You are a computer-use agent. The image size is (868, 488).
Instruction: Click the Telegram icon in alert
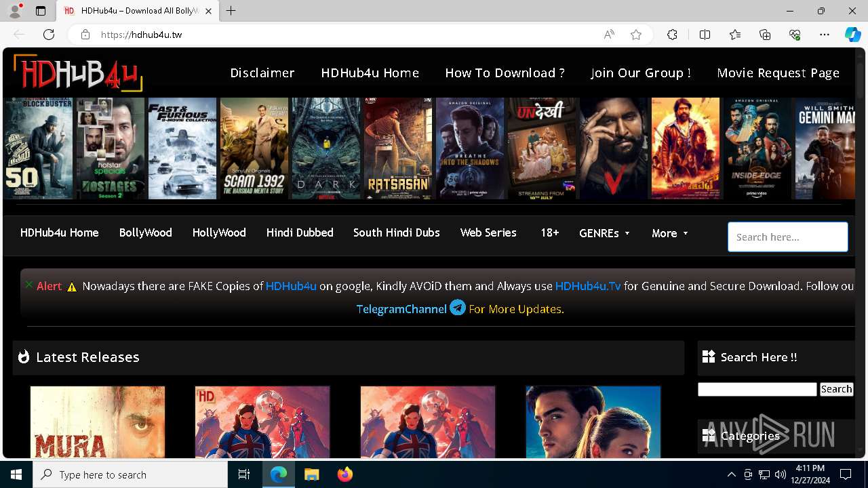point(458,308)
